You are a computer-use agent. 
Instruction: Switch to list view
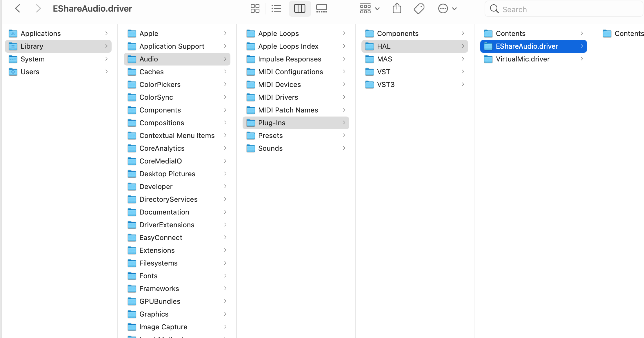point(276,9)
